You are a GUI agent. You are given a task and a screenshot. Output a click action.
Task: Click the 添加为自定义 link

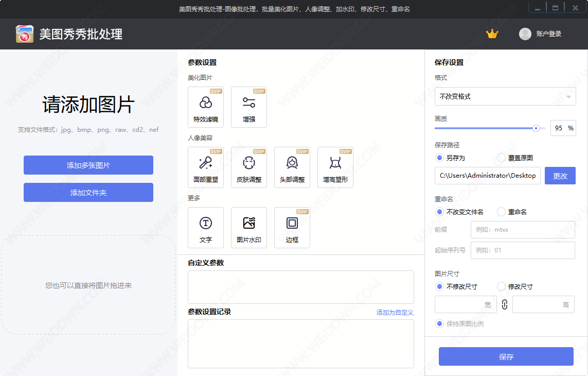coord(395,313)
